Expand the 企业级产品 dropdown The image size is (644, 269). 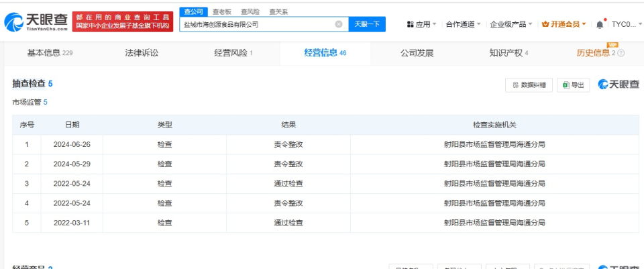(x=511, y=24)
